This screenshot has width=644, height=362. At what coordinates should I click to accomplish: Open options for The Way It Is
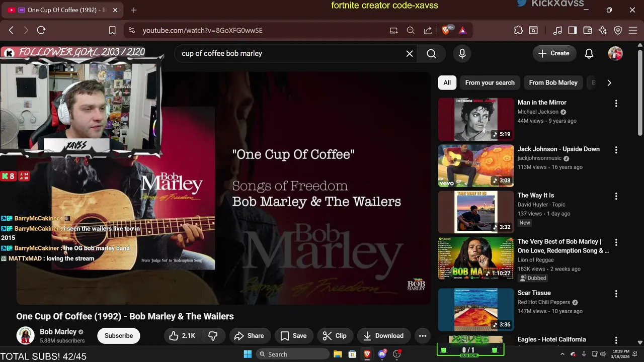[x=616, y=196]
